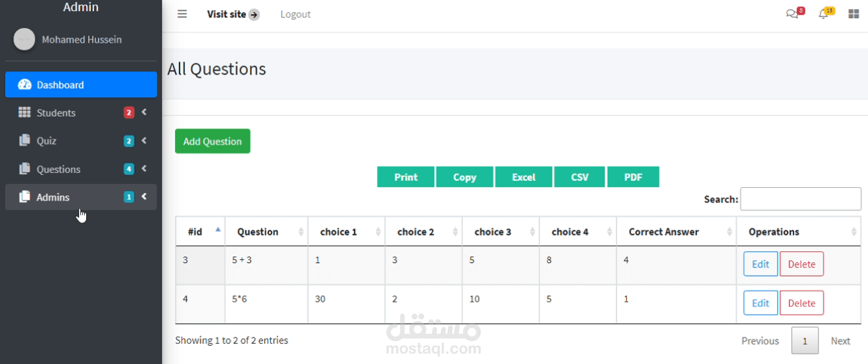
Task: Open the chat messages icon
Action: click(792, 14)
